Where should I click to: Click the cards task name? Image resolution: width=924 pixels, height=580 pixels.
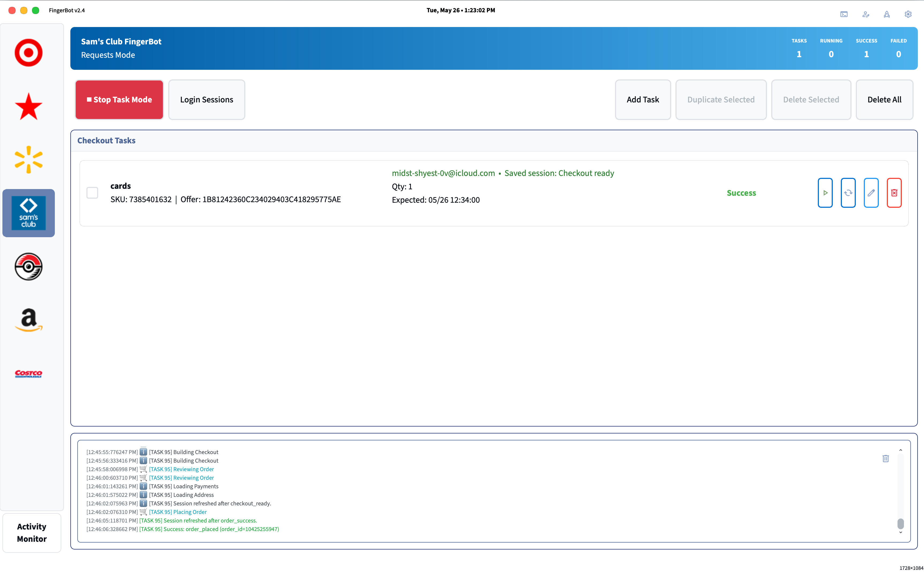pyautogui.click(x=120, y=186)
